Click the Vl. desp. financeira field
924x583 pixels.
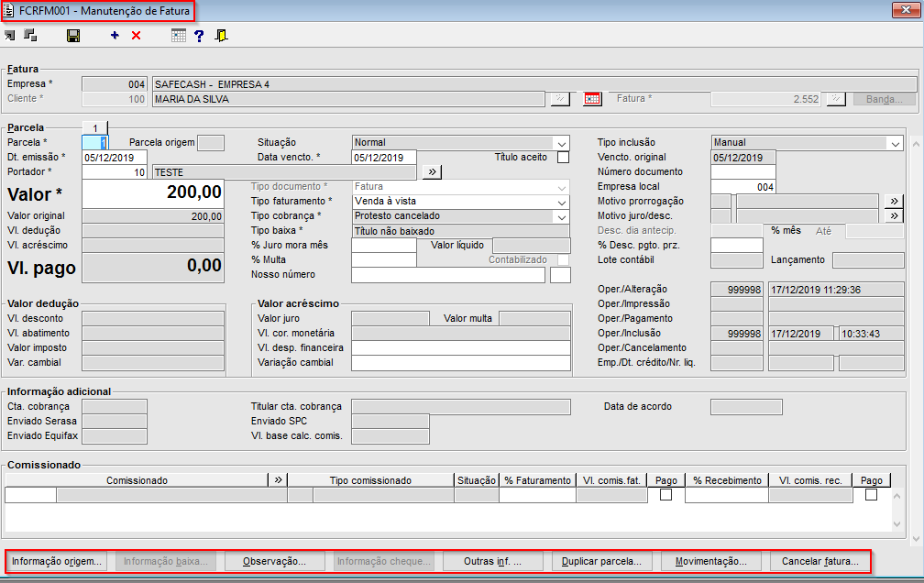[461, 347]
